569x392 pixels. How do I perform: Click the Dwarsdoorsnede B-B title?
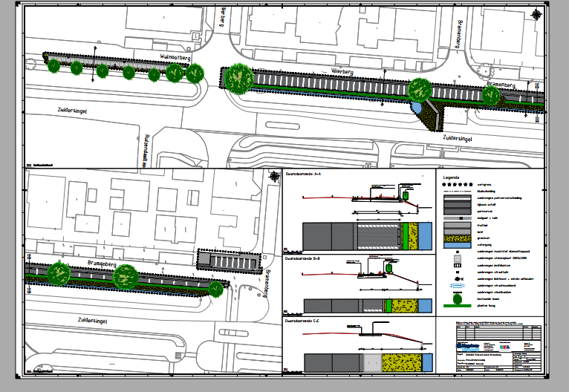tap(303, 259)
